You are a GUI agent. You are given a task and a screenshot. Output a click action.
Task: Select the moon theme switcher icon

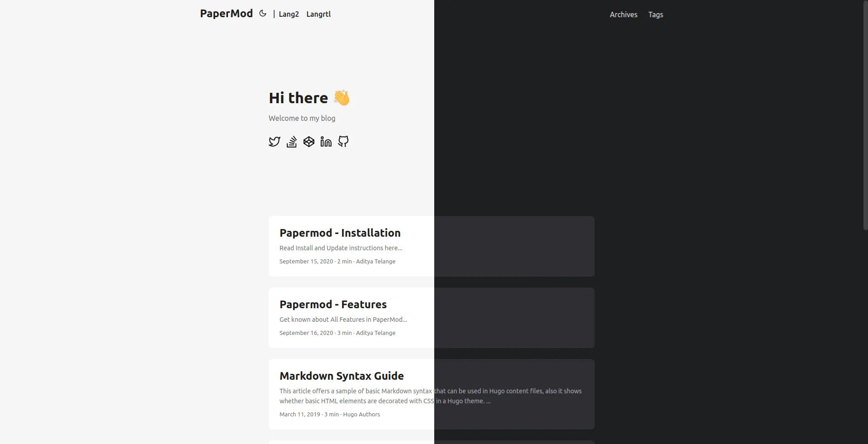coord(262,13)
